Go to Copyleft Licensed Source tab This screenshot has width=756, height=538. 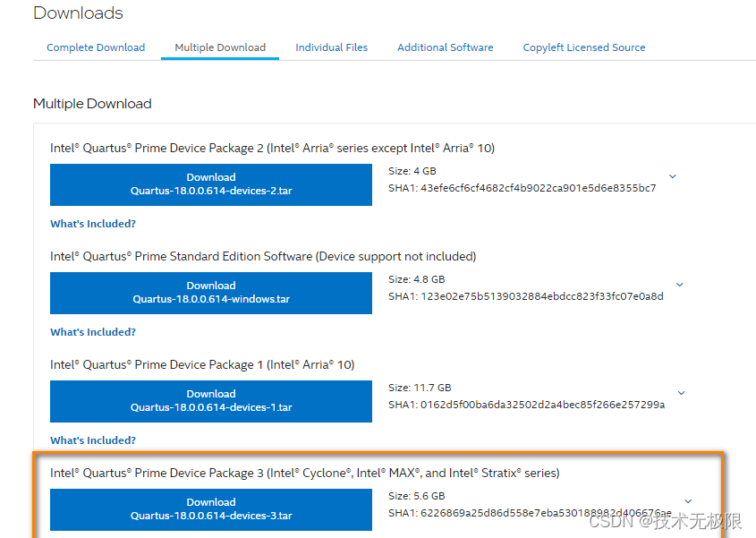point(584,47)
